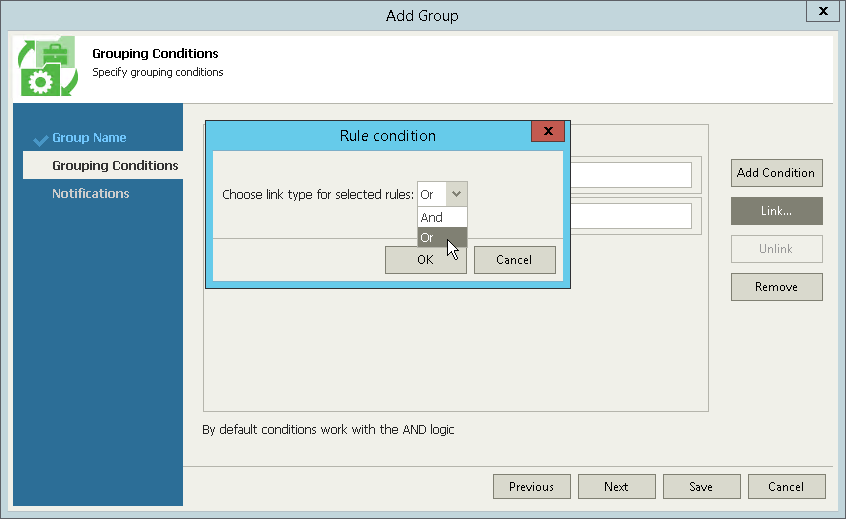Click the Group Name checkmark icon

(40, 138)
